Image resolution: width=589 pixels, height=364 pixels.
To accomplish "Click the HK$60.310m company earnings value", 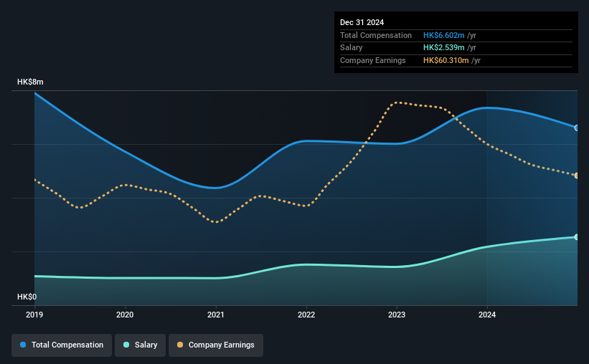I will 446,60.
